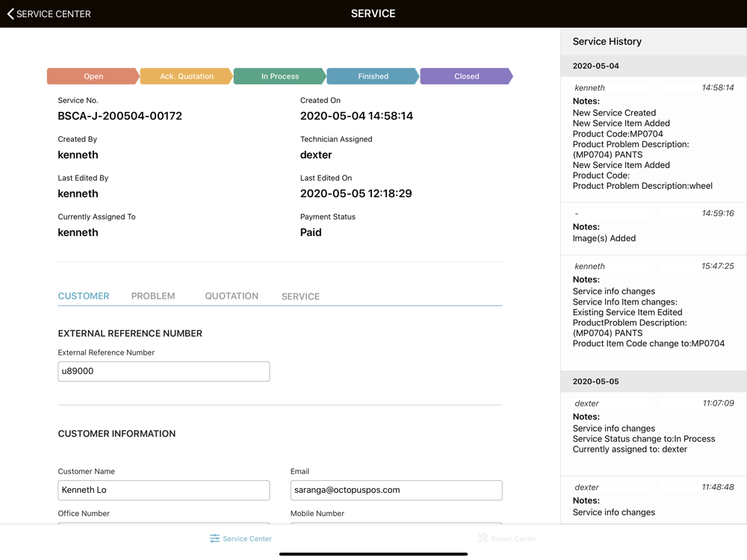Switch to the CUSTOMER tab

pyautogui.click(x=84, y=296)
